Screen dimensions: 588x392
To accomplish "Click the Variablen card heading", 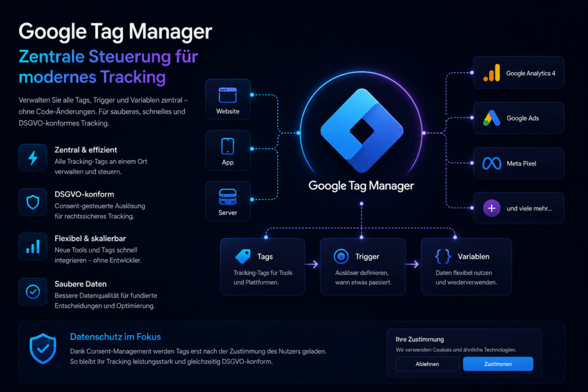I will [474, 257].
